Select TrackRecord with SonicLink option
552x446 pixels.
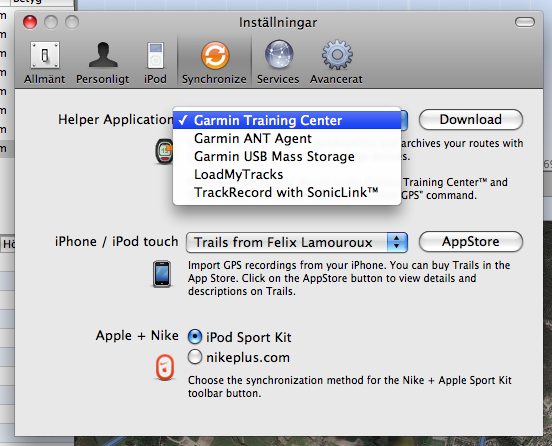click(287, 192)
